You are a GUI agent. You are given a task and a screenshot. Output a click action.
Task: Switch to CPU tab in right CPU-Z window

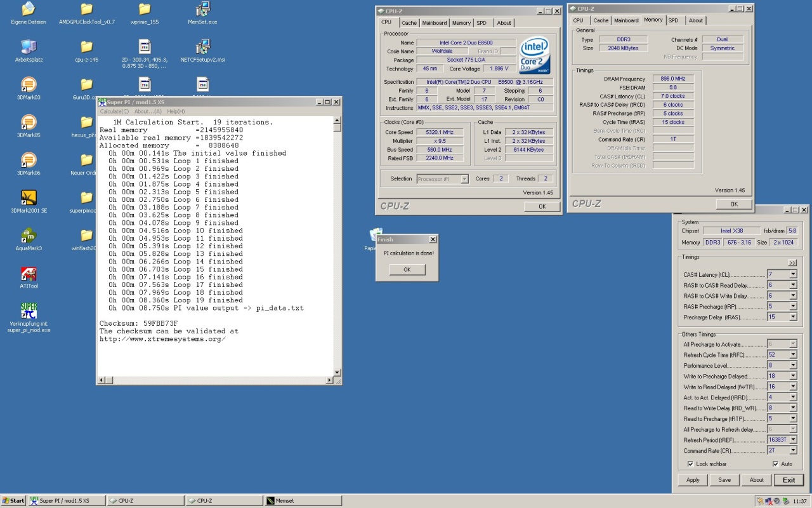(x=578, y=20)
